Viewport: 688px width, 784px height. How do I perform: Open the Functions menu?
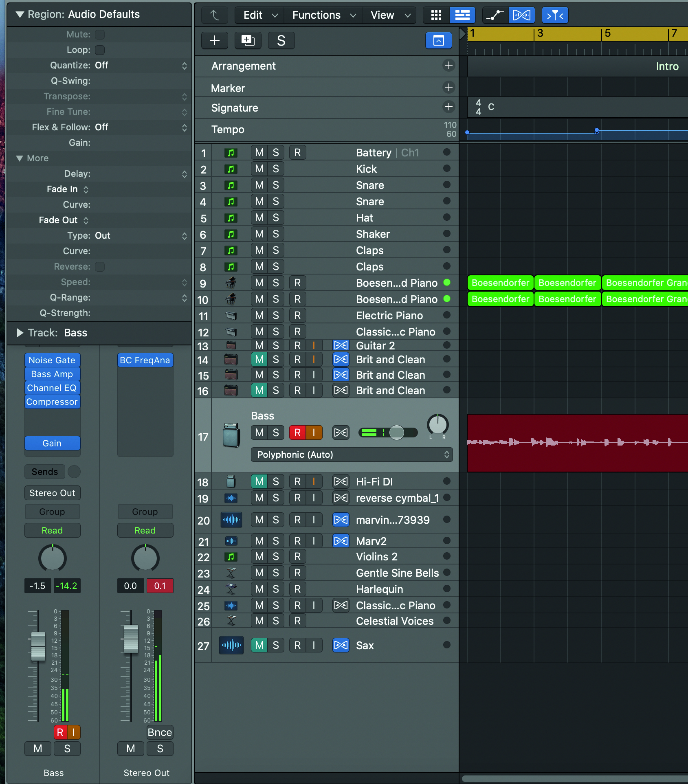[324, 15]
